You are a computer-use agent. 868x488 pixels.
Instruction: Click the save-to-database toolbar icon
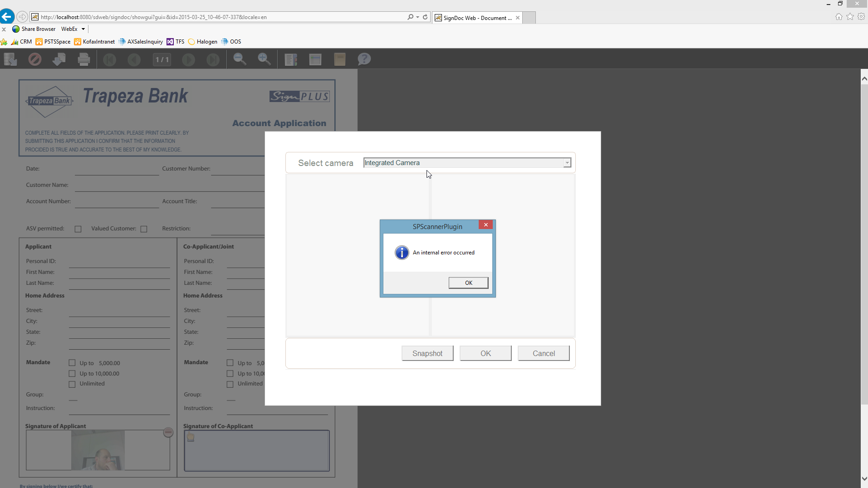(10, 59)
